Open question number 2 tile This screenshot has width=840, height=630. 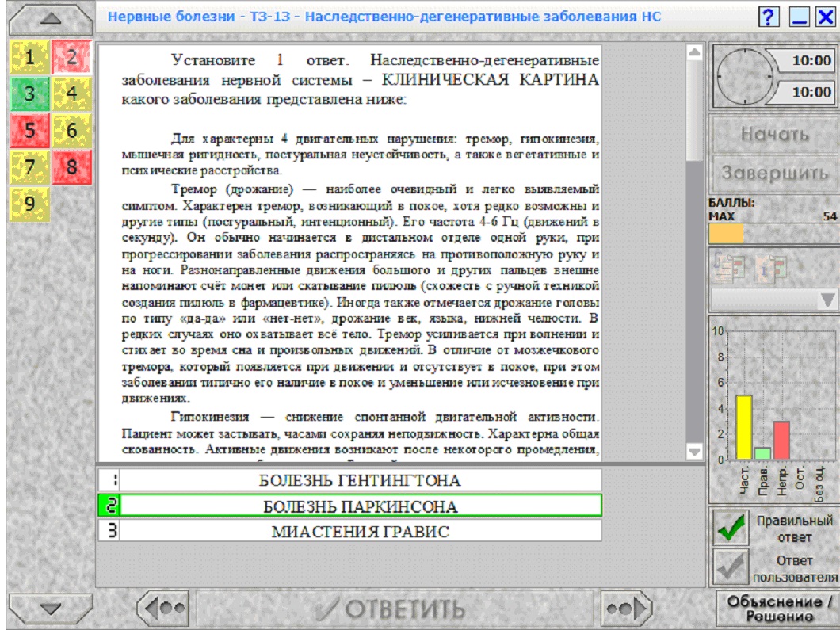(72, 57)
